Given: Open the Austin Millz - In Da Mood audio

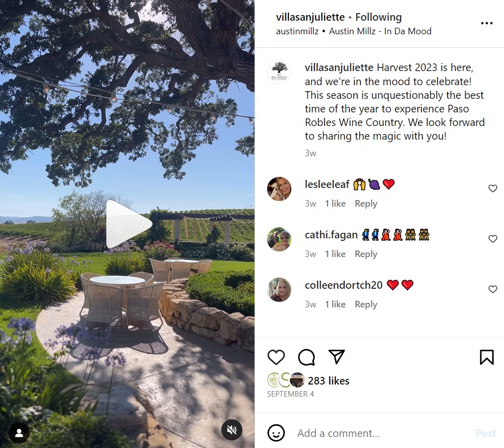Looking at the screenshot, I should [380, 31].
